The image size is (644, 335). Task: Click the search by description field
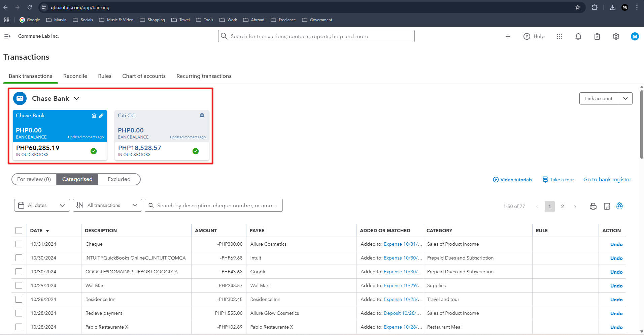coord(214,205)
